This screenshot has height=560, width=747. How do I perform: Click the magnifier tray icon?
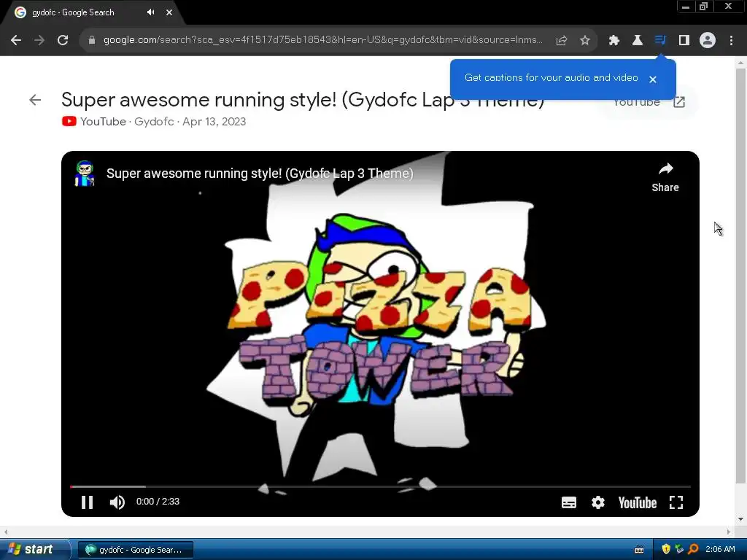click(693, 550)
